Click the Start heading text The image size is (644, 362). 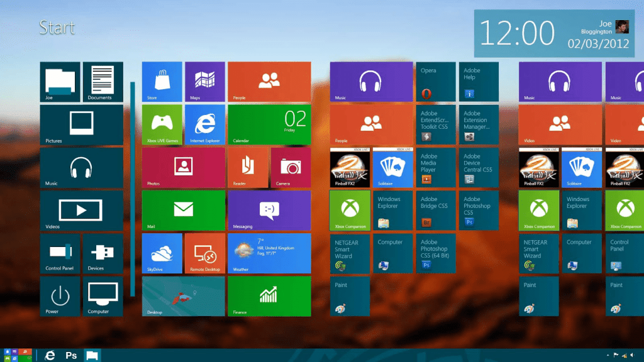(x=57, y=28)
